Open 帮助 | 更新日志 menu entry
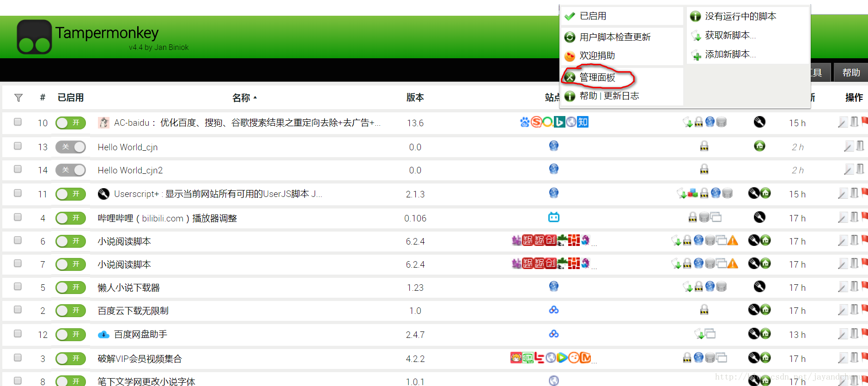The image size is (868, 386). point(609,96)
